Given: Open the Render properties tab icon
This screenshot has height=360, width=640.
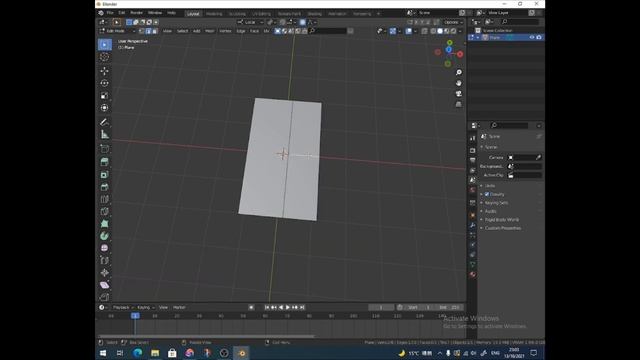Looking at the screenshot, I should click(473, 151).
